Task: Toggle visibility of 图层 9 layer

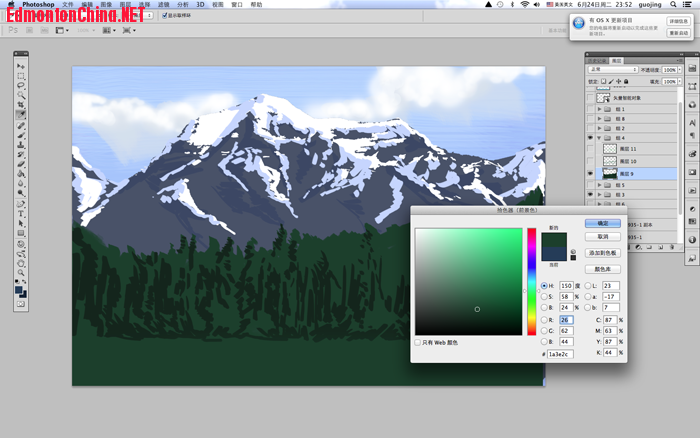Action: click(590, 173)
